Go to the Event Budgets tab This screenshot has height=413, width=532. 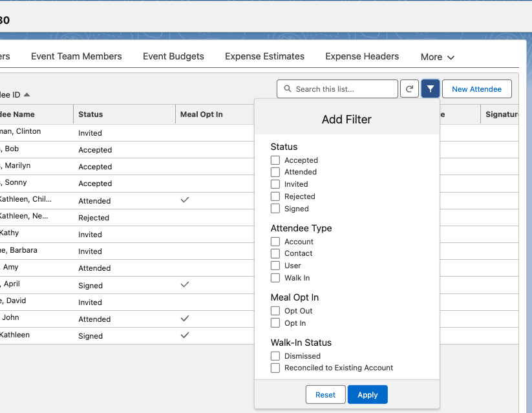tap(173, 56)
